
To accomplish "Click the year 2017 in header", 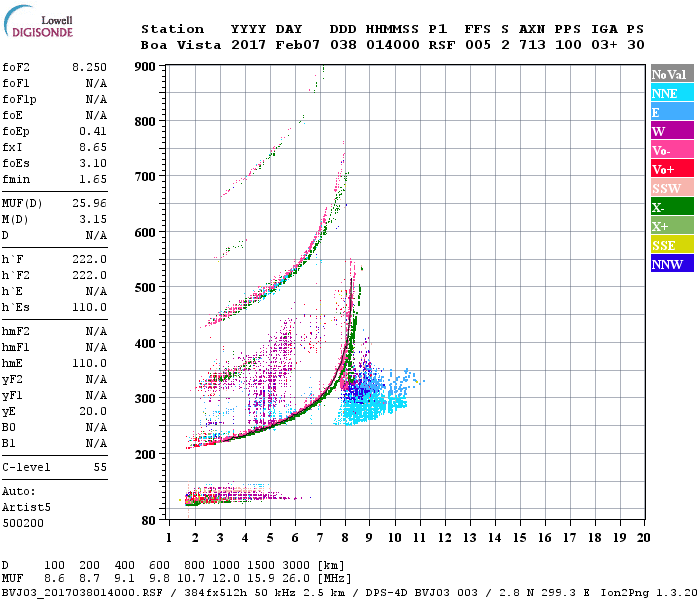I will [248, 45].
